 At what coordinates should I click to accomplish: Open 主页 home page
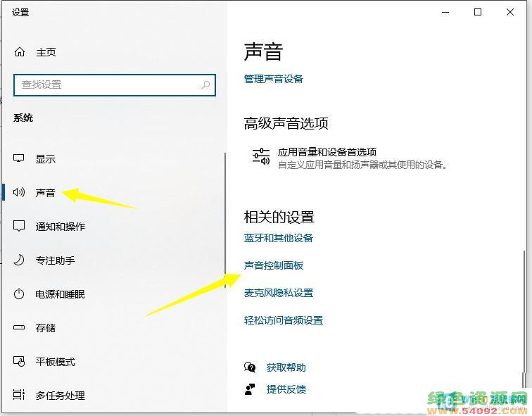(46, 52)
